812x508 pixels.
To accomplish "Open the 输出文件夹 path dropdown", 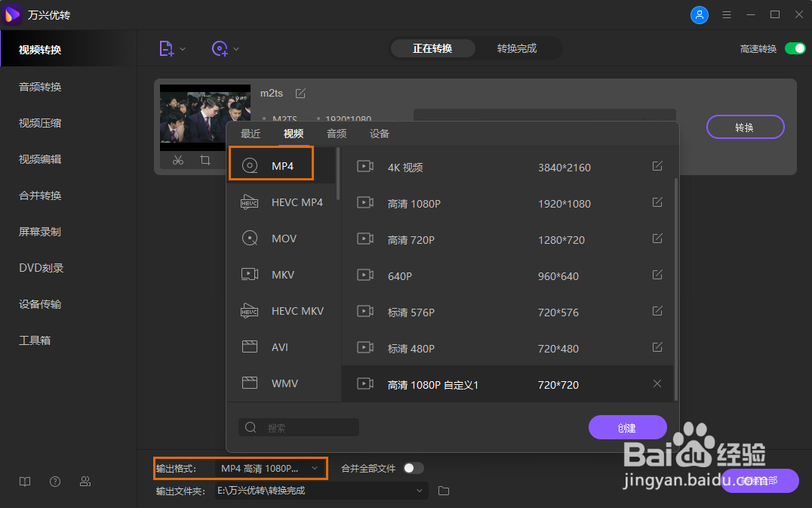I will (321, 491).
